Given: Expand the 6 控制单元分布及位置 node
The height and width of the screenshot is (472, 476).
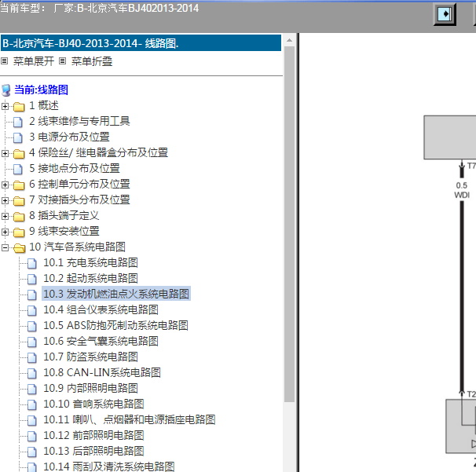Looking at the screenshot, I should tap(5, 185).
